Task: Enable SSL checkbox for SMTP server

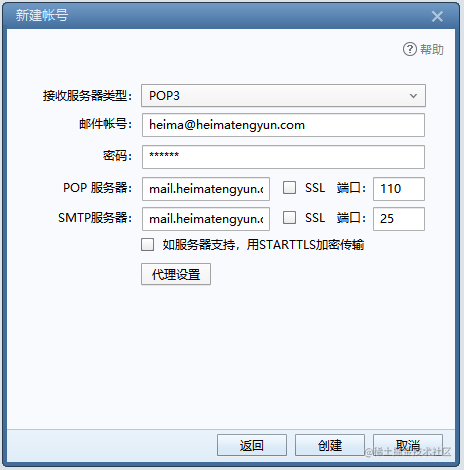Action: point(289,218)
